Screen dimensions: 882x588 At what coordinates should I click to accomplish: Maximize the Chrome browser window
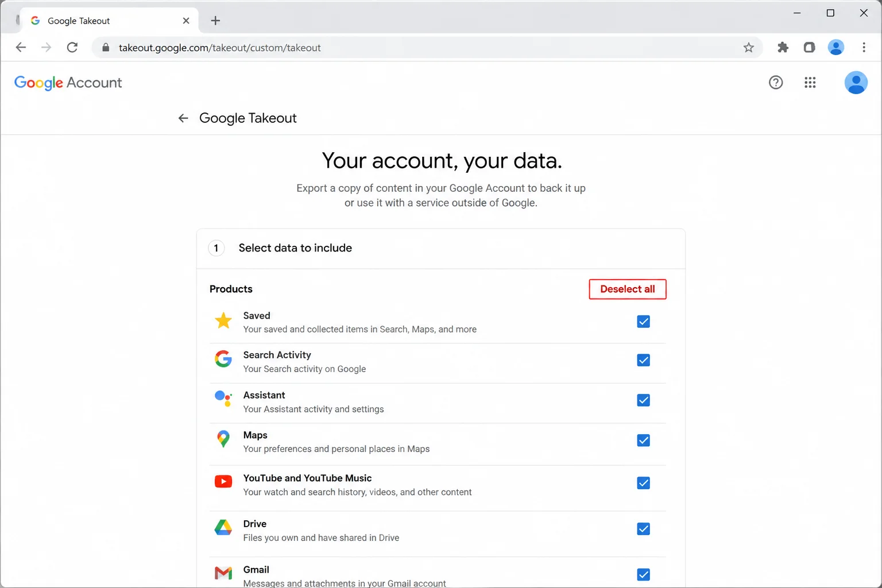click(830, 13)
